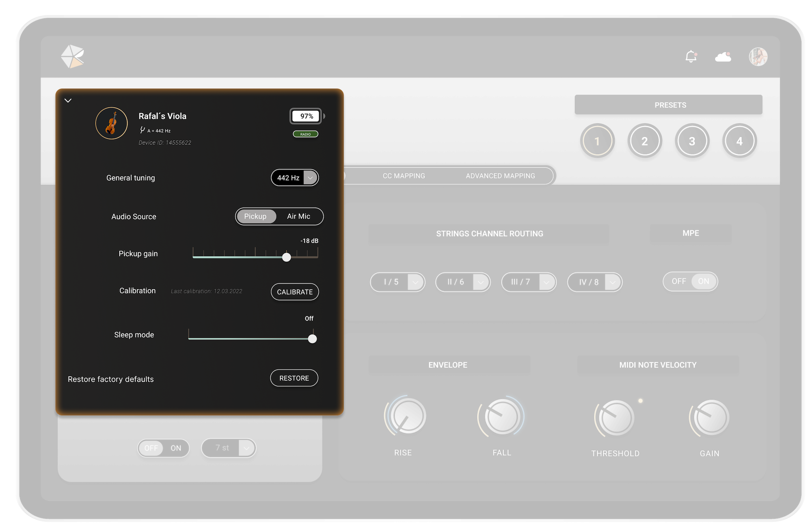Switch the bottom toggle to ON
Screen dimensions: 812x531
pos(176,448)
